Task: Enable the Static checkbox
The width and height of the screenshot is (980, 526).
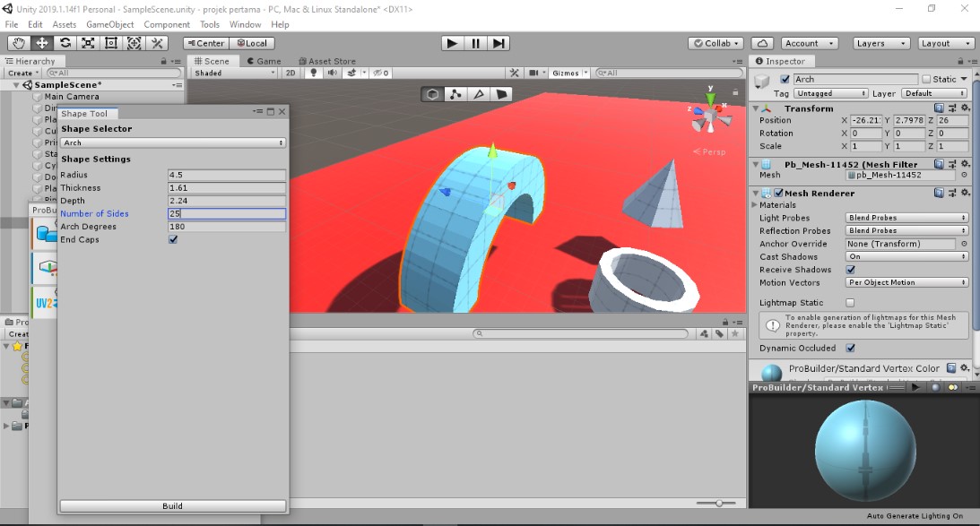Action: (x=926, y=80)
